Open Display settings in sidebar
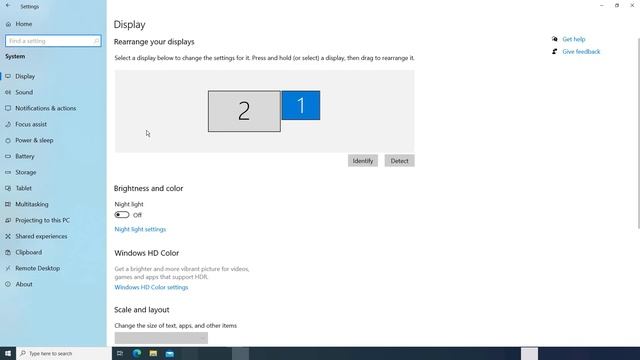This screenshot has height=360, width=640. 25,76
